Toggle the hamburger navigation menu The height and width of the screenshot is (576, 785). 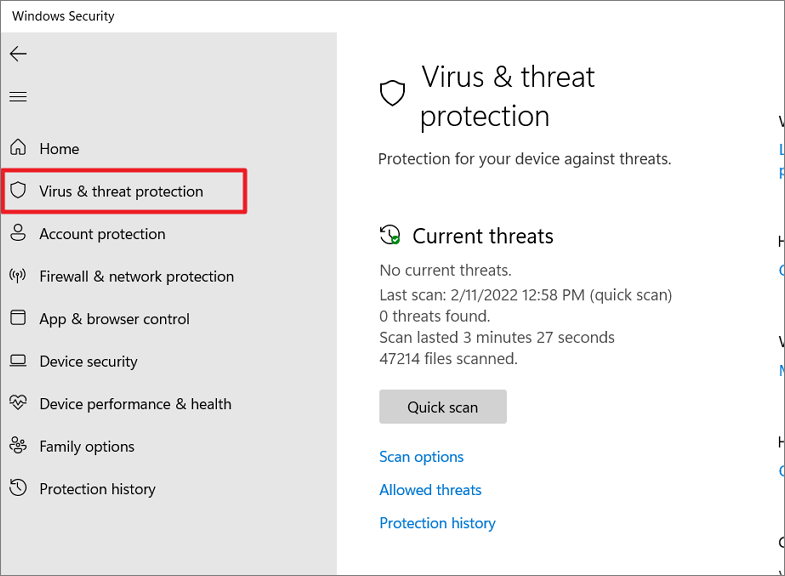pyautogui.click(x=18, y=97)
